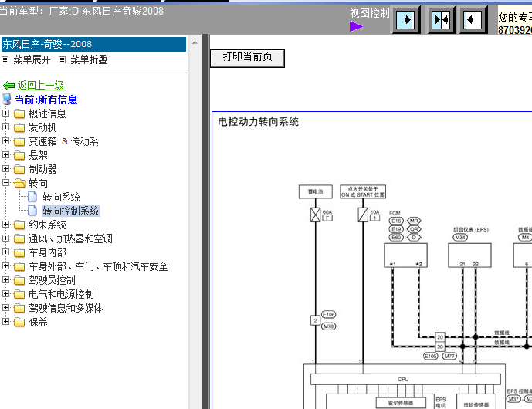
Task: Click the 车身外部、车门、车顶和汽车安全 label
Action: coord(98,266)
